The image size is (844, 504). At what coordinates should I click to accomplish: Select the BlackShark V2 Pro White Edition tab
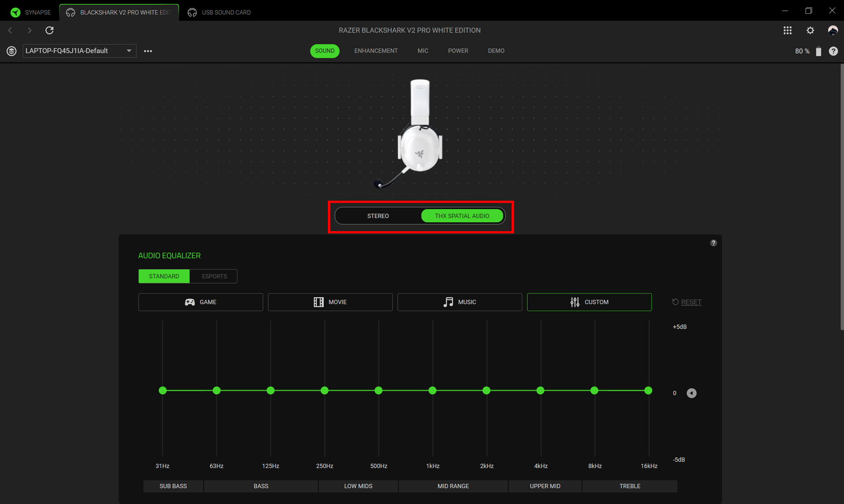(x=119, y=12)
